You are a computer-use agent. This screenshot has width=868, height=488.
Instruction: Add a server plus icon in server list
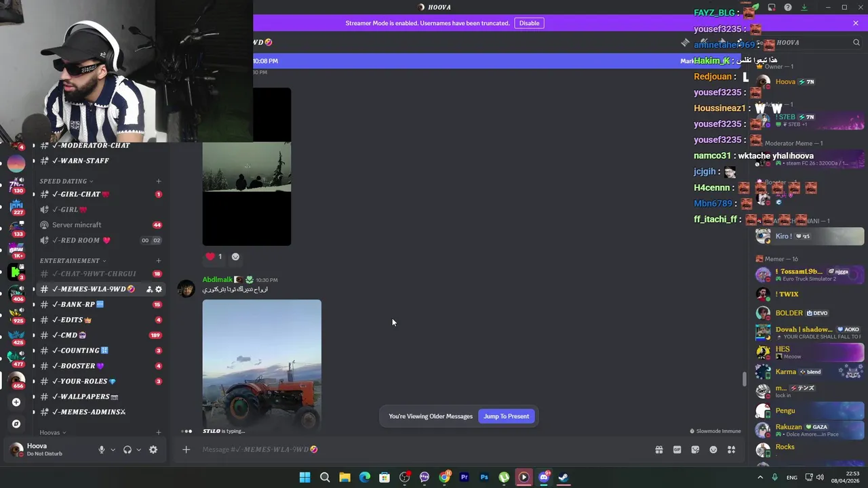[x=16, y=402]
